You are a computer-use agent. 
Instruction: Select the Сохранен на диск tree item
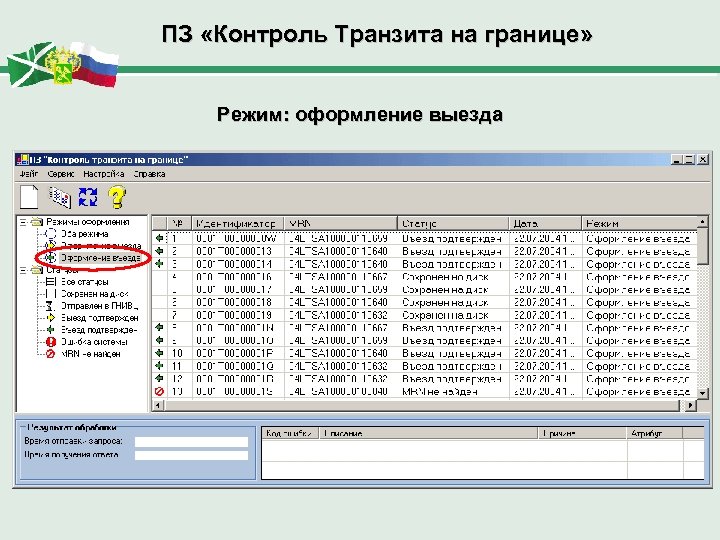(95, 294)
